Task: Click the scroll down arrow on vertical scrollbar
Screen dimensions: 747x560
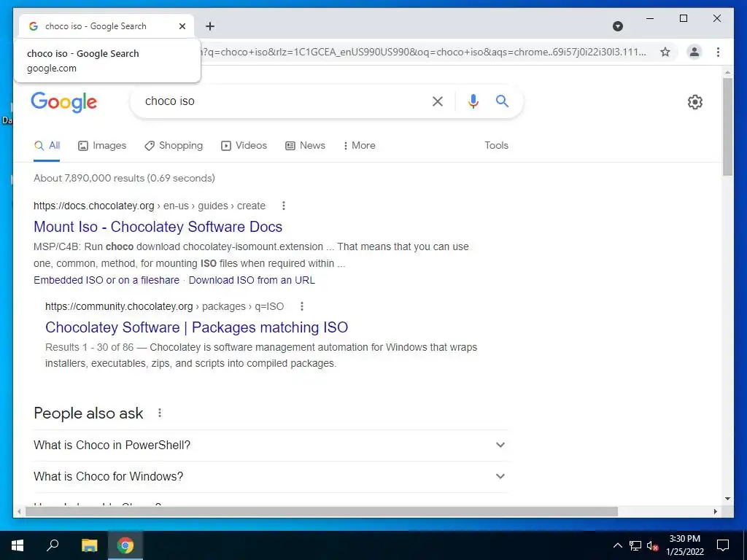Action: click(x=727, y=499)
